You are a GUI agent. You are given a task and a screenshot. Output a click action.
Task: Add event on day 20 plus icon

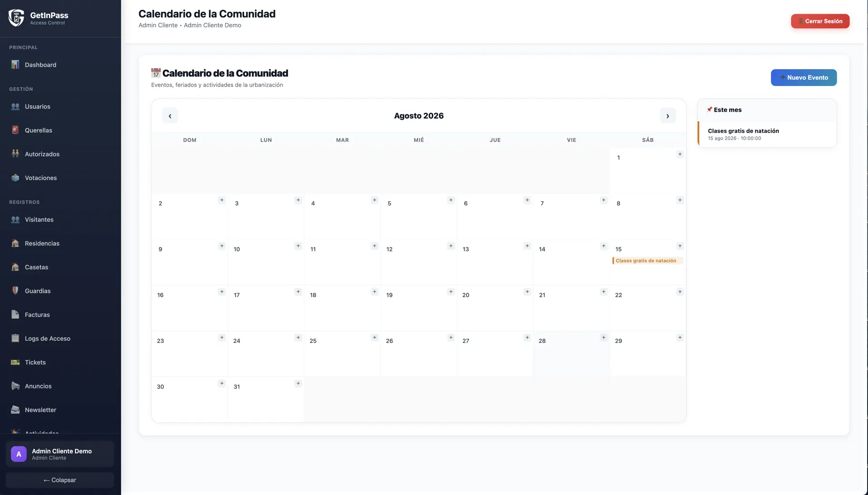[527, 292]
